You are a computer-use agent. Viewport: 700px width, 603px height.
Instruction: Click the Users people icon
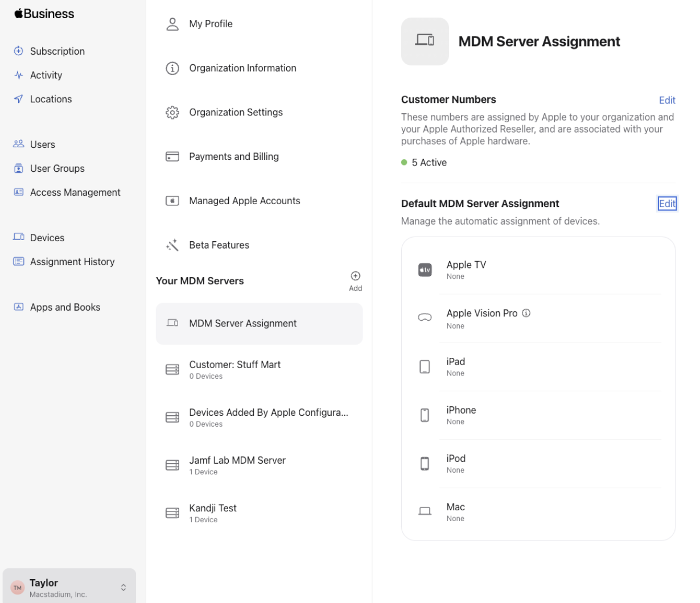pyautogui.click(x=19, y=144)
